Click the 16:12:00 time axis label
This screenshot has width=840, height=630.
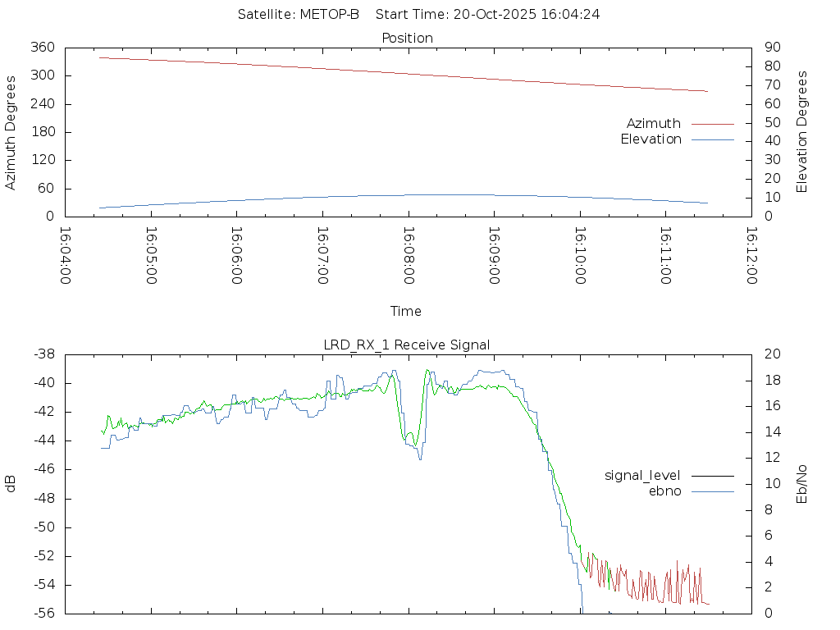coord(751,256)
